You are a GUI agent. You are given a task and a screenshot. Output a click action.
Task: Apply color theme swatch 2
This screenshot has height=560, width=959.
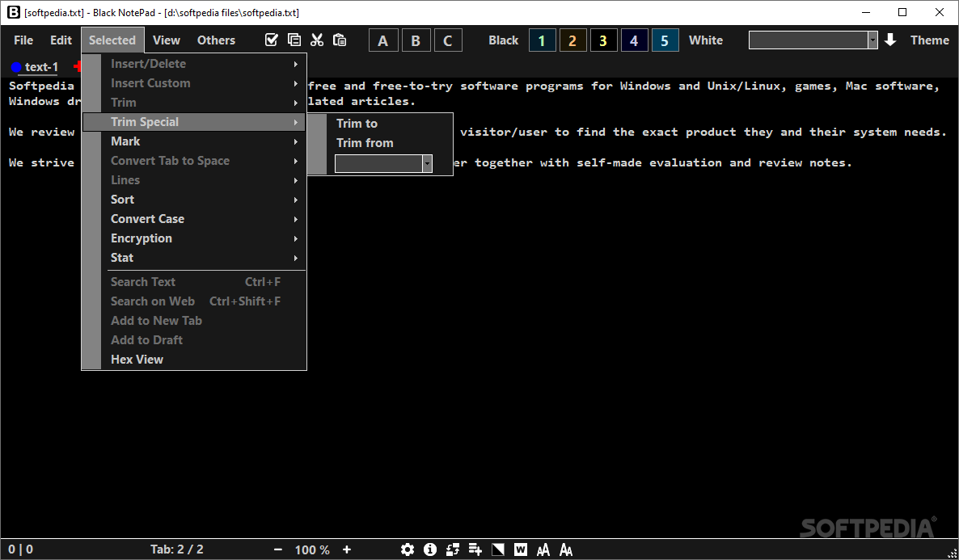[572, 40]
